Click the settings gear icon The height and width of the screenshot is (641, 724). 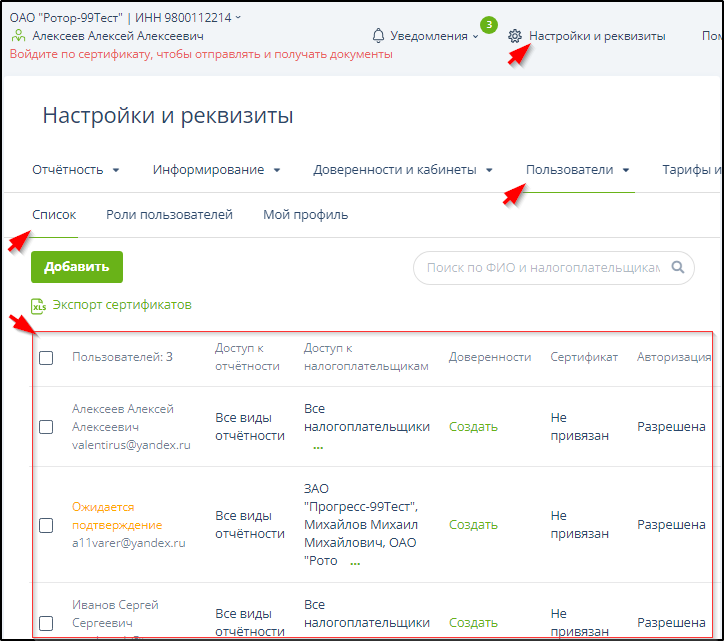point(515,36)
